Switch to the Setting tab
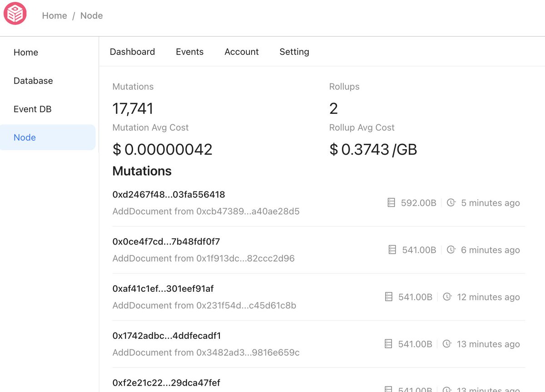The height and width of the screenshot is (392, 545). (x=294, y=52)
